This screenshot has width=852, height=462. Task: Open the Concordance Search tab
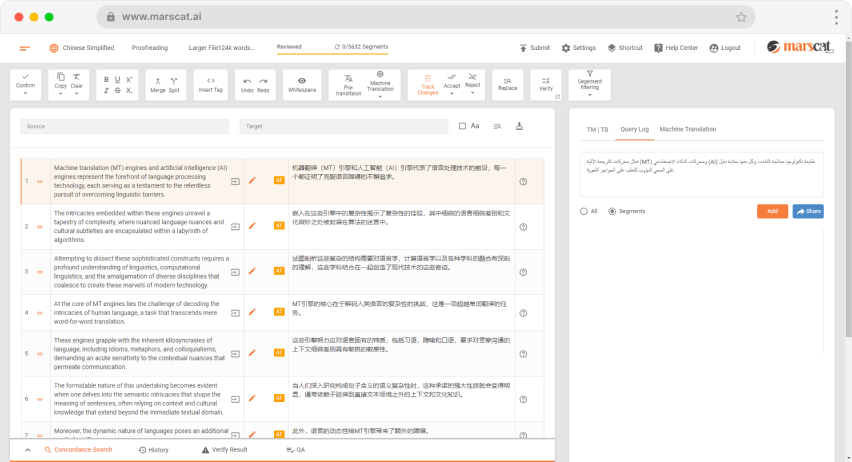coord(76,450)
